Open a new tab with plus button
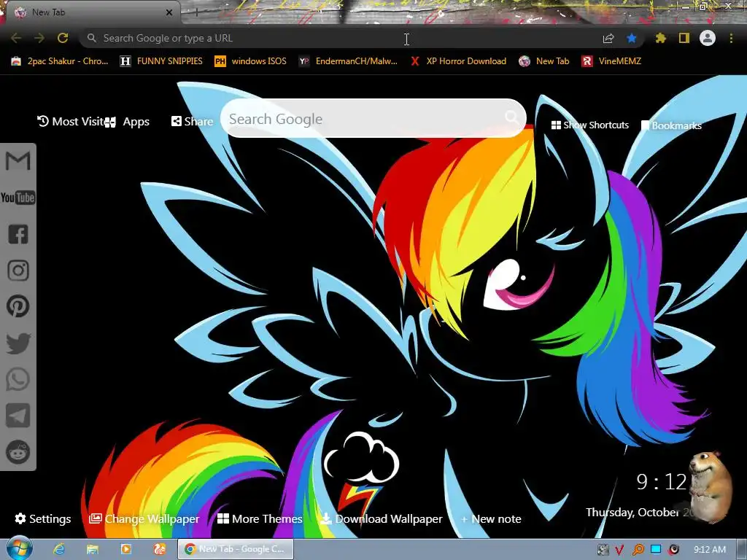This screenshot has height=560, width=747. pos(196,12)
